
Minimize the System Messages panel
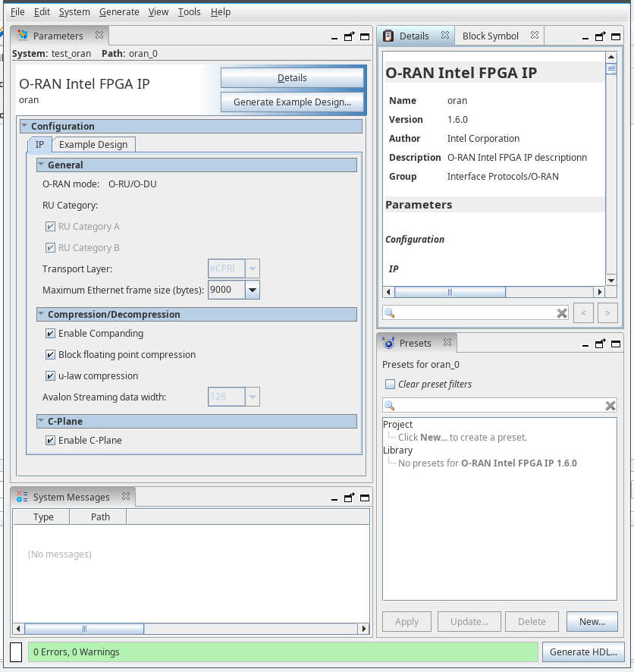[x=334, y=500]
